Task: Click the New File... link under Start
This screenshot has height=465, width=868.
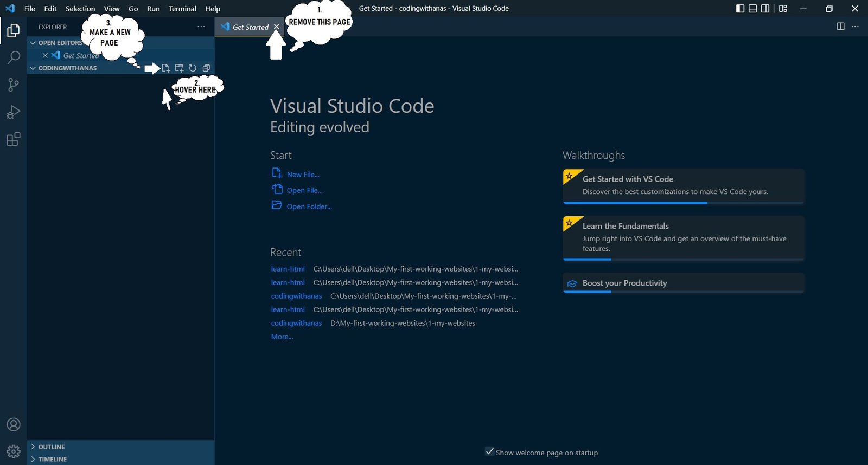Action: 303,175
